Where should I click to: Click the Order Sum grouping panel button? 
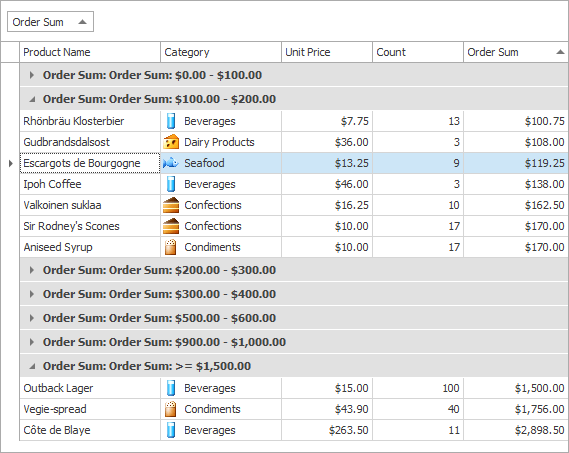pyautogui.click(x=50, y=22)
